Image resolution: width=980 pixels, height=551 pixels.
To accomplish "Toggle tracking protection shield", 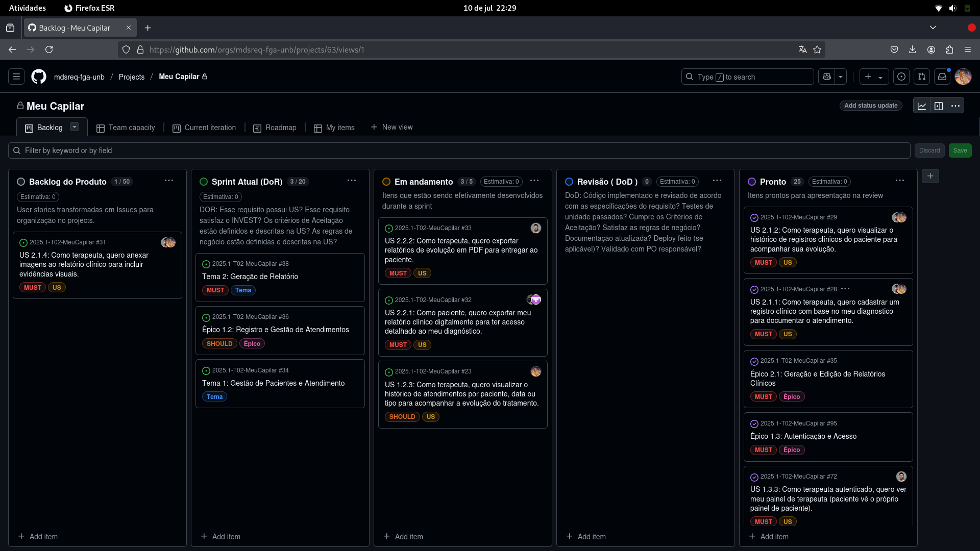I will coord(126,49).
